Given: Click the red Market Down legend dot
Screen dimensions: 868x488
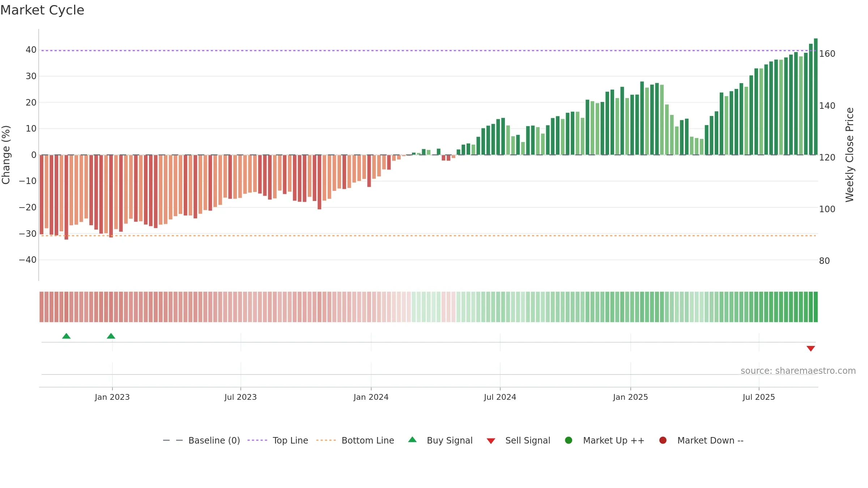Looking at the screenshot, I should pyautogui.click(x=663, y=440).
